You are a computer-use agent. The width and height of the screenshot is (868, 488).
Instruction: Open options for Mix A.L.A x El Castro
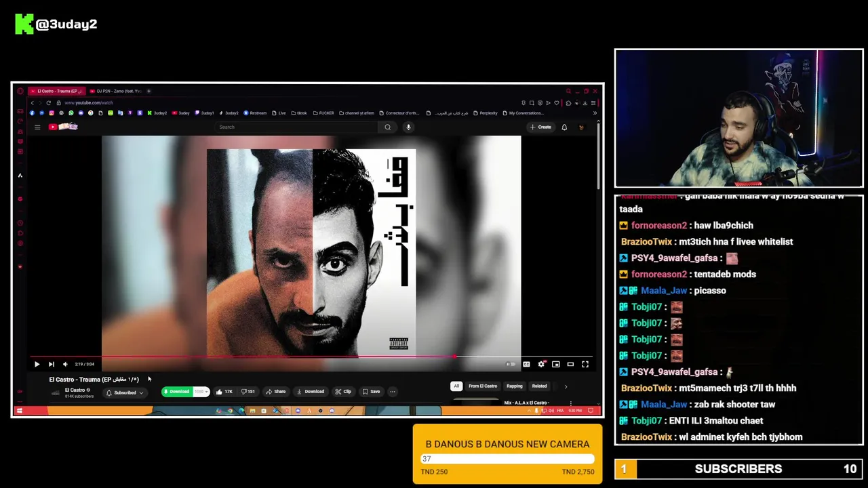pyautogui.click(x=571, y=403)
